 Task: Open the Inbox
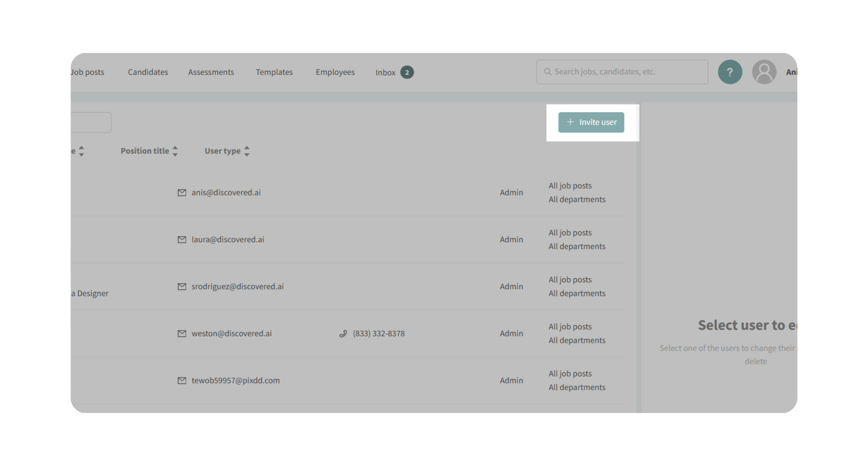[x=385, y=72]
